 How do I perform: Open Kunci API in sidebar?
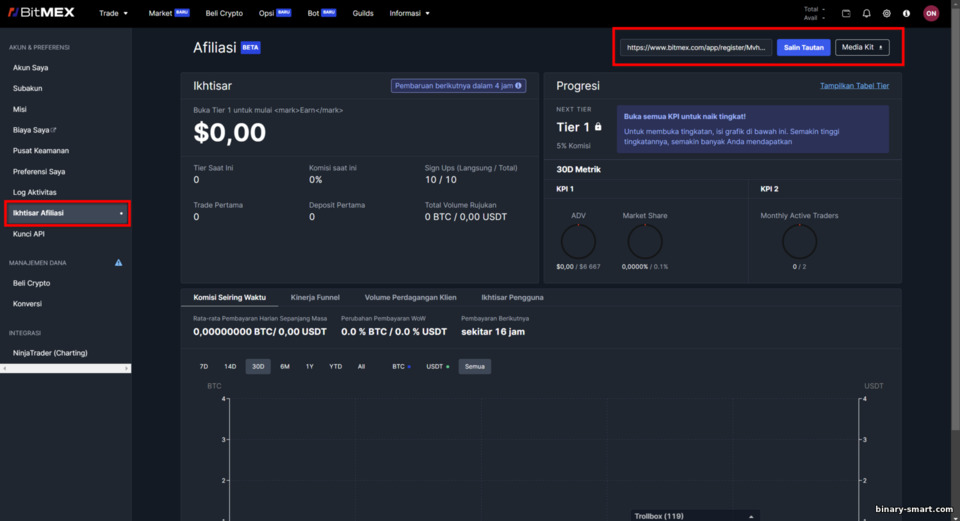(29, 234)
